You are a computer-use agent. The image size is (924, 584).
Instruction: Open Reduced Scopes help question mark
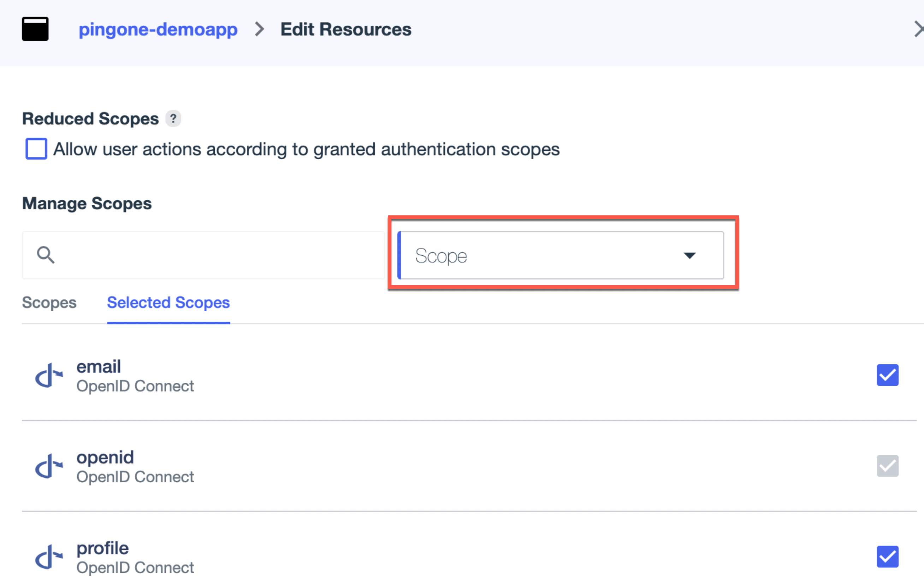click(x=173, y=119)
